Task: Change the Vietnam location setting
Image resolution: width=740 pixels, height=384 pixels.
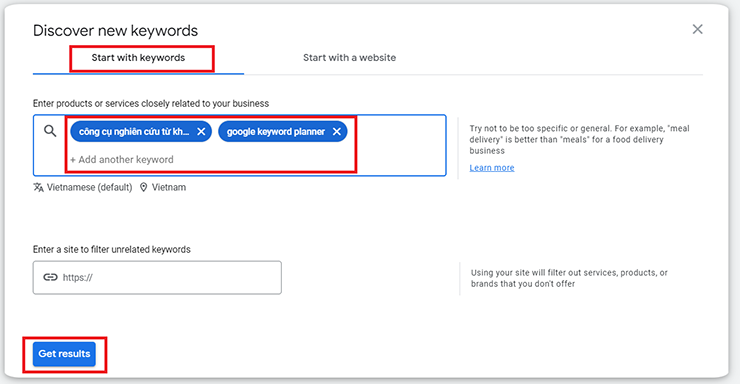Action: 168,187
